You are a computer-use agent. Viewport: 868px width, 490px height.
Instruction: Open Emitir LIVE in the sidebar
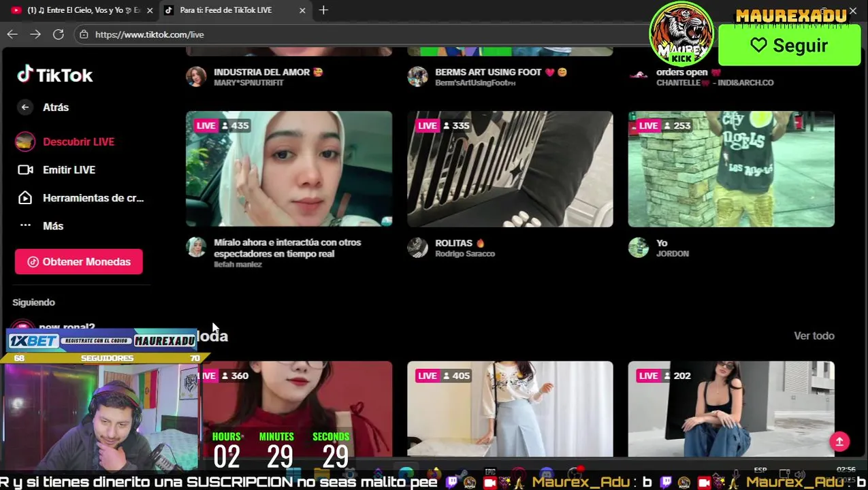[69, 169]
